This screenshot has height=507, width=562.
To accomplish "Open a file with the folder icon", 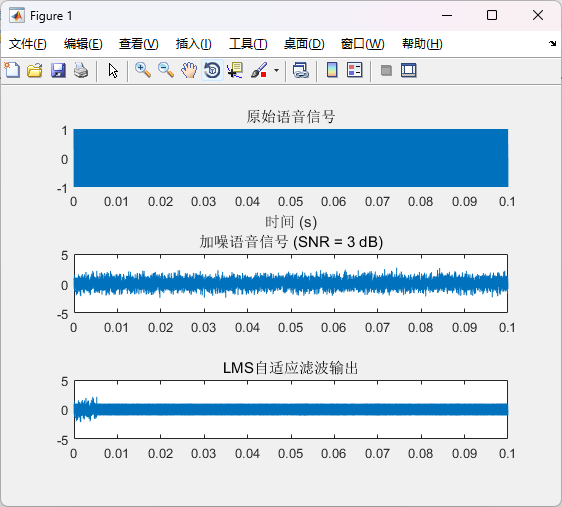I will (x=35, y=70).
